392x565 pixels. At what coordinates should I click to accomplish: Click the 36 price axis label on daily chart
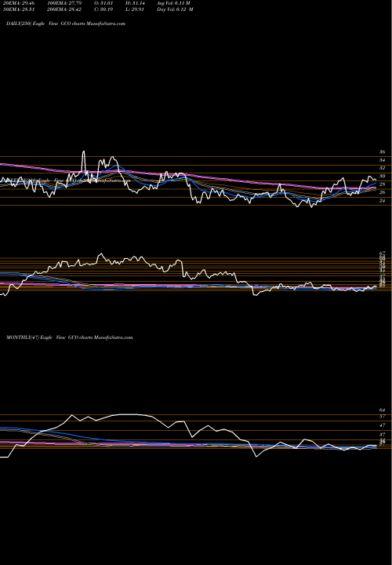[x=383, y=152]
